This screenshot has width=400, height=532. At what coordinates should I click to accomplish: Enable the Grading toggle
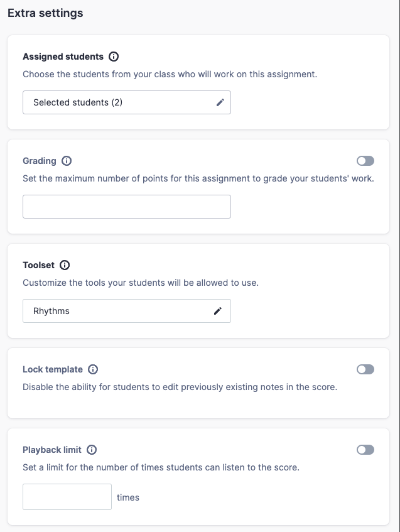pyautogui.click(x=365, y=161)
